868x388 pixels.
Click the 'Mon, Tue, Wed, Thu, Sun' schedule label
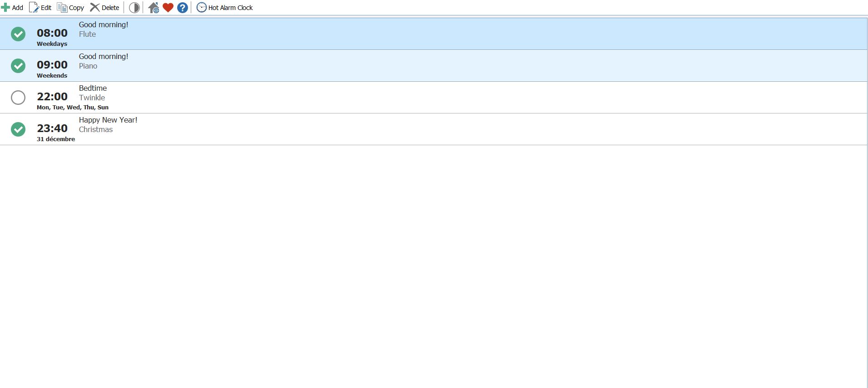(x=73, y=108)
